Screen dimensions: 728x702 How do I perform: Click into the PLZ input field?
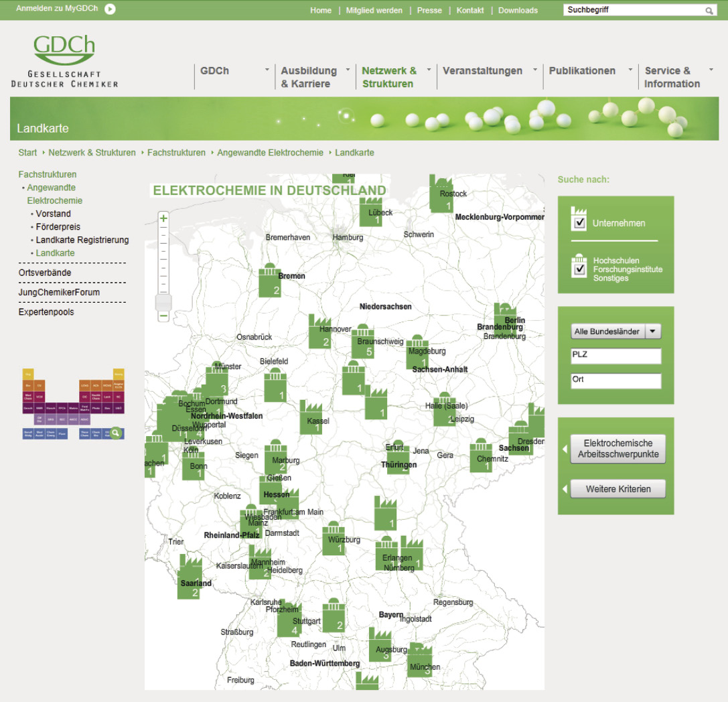tap(615, 356)
